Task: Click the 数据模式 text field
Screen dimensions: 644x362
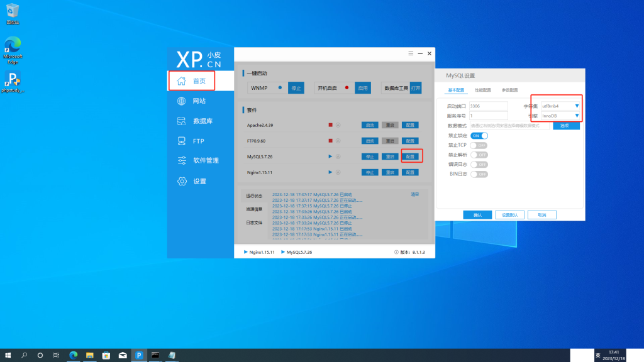Action: 509,126
